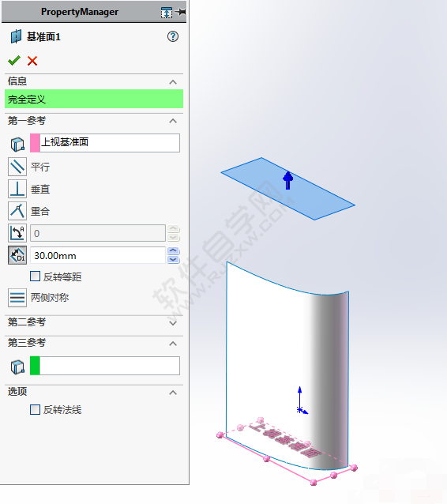Click the blue direction arrow on preview plane
Screen dimensions: 447x504
[288, 180]
